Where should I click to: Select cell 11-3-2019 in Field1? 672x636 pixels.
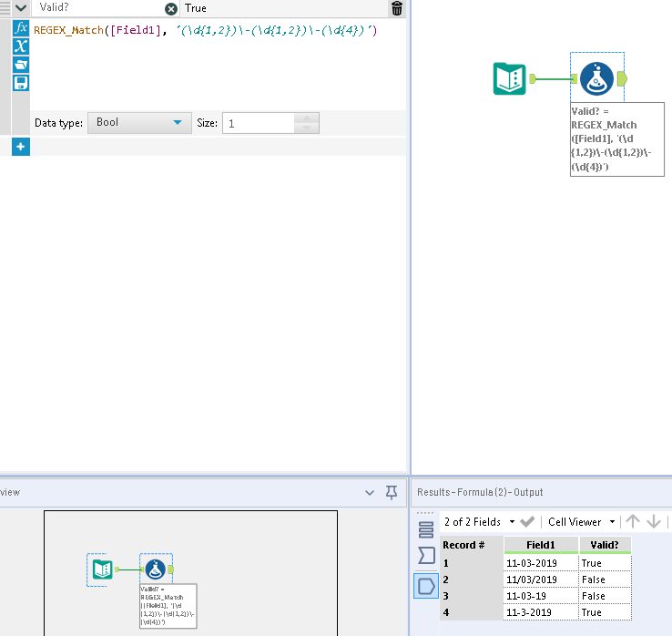[541, 612]
